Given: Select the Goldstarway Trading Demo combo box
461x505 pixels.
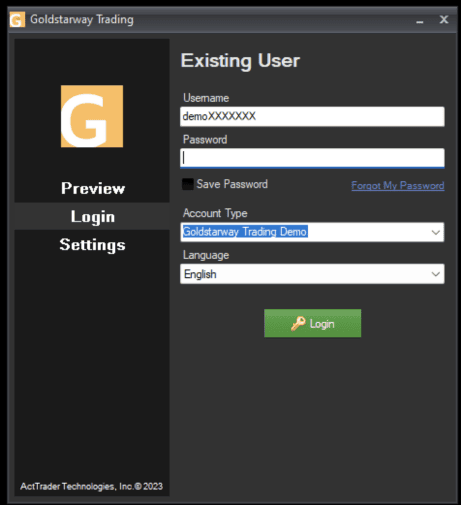Looking at the screenshot, I should coord(312,232).
